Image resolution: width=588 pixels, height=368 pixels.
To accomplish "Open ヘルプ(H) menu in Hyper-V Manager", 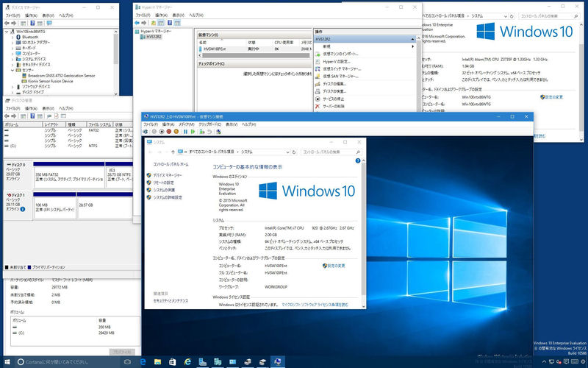I will 196,15.
